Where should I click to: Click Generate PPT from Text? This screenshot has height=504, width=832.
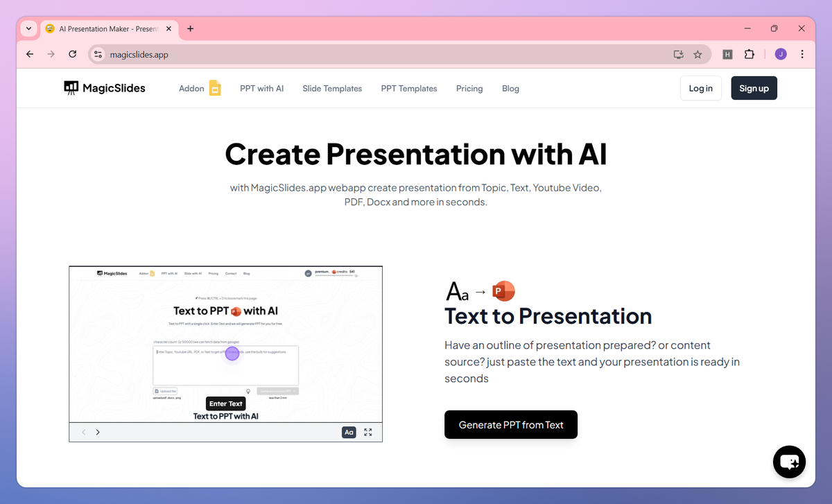tap(511, 424)
